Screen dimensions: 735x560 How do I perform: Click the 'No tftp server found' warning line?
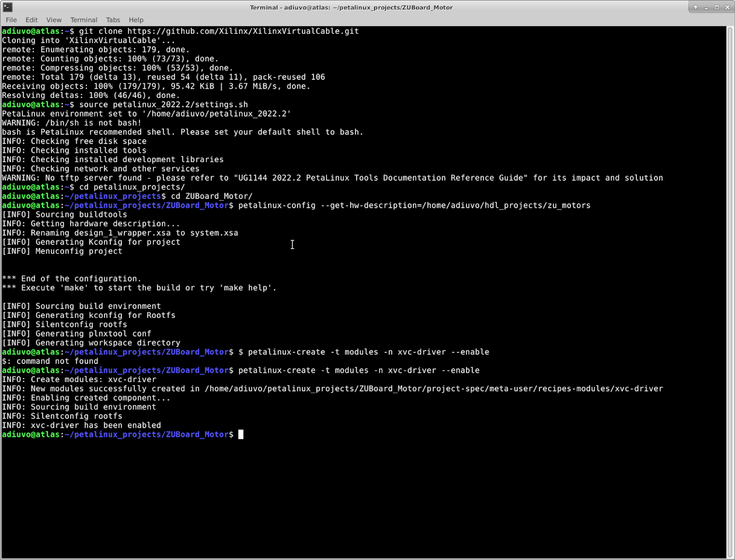[x=332, y=177]
